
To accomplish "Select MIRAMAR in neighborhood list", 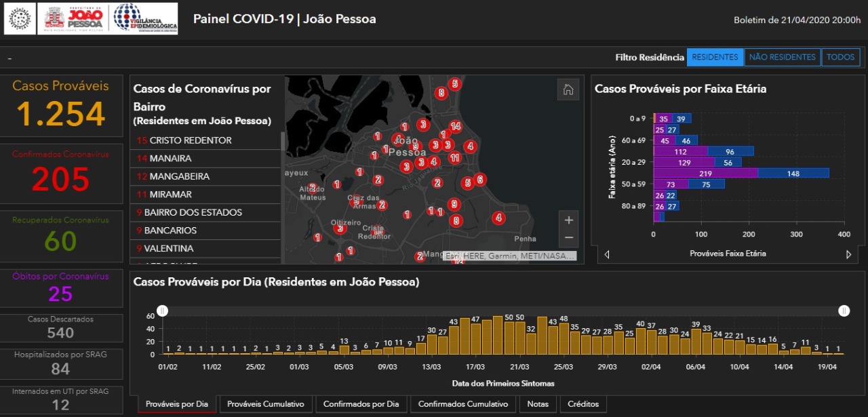I will [205, 195].
